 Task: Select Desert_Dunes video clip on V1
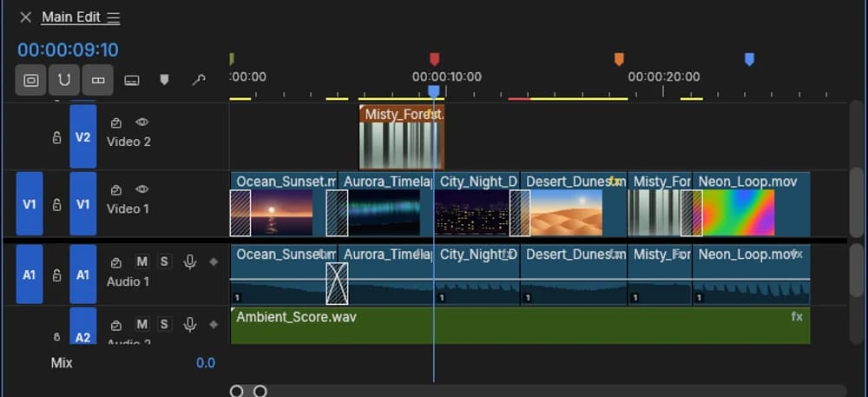574,204
